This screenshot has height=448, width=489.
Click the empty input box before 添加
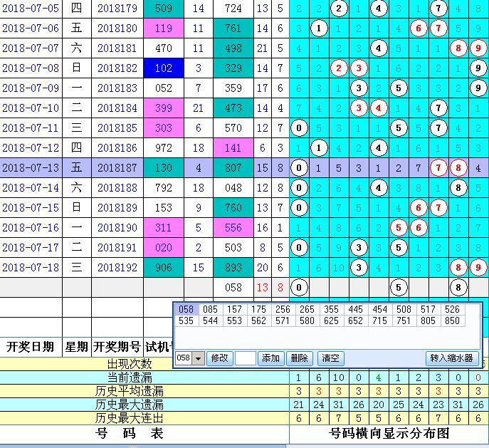click(246, 358)
